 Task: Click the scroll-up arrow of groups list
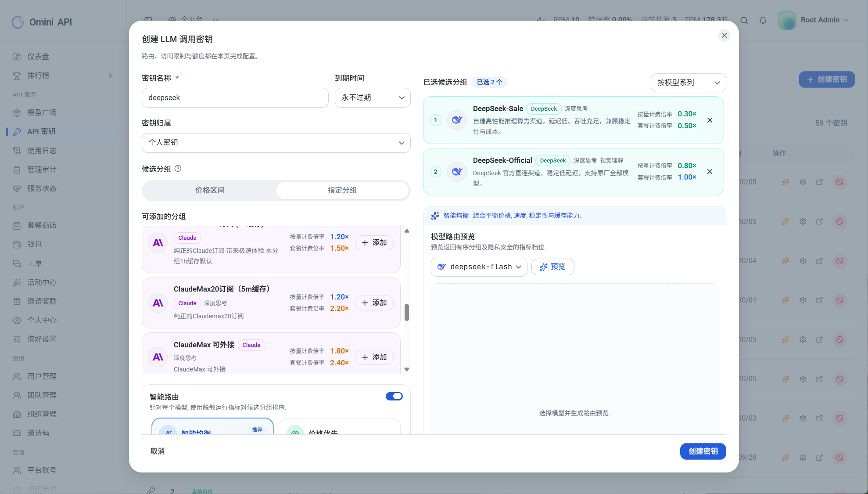(x=407, y=231)
